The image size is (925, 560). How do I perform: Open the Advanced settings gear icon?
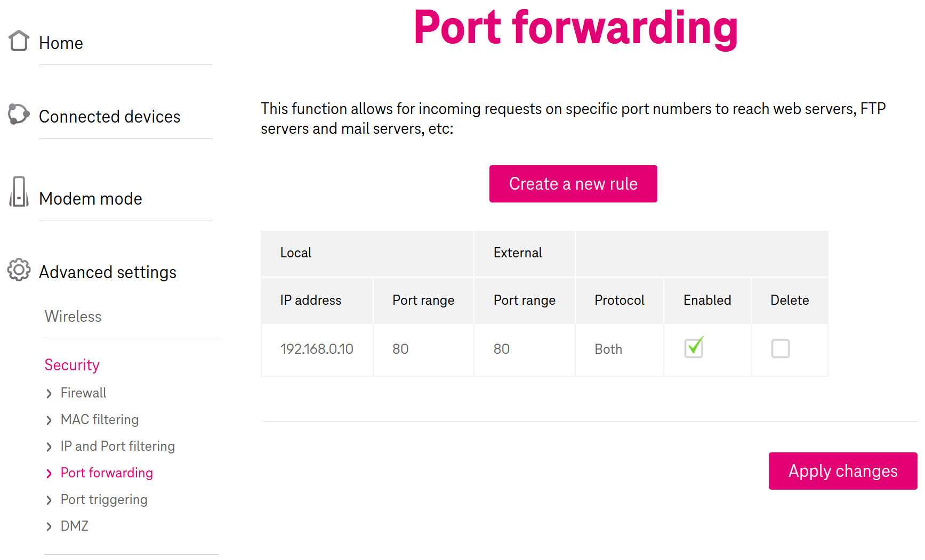coord(19,270)
